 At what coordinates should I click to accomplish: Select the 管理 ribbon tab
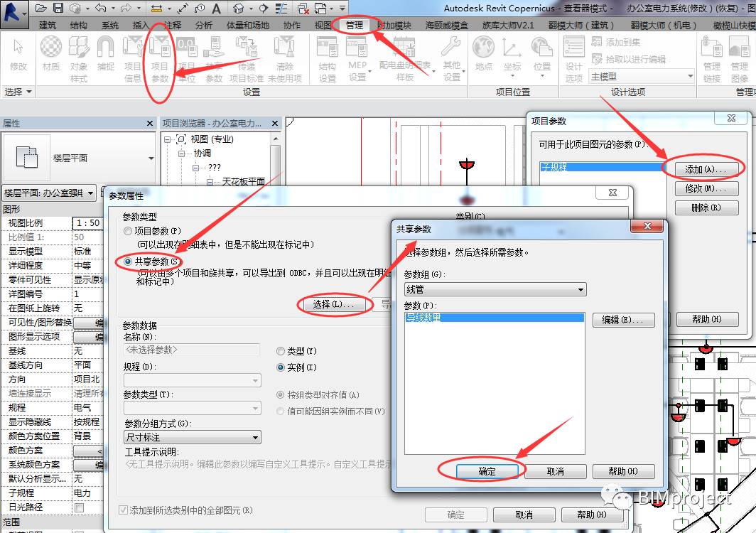pyautogui.click(x=355, y=25)
